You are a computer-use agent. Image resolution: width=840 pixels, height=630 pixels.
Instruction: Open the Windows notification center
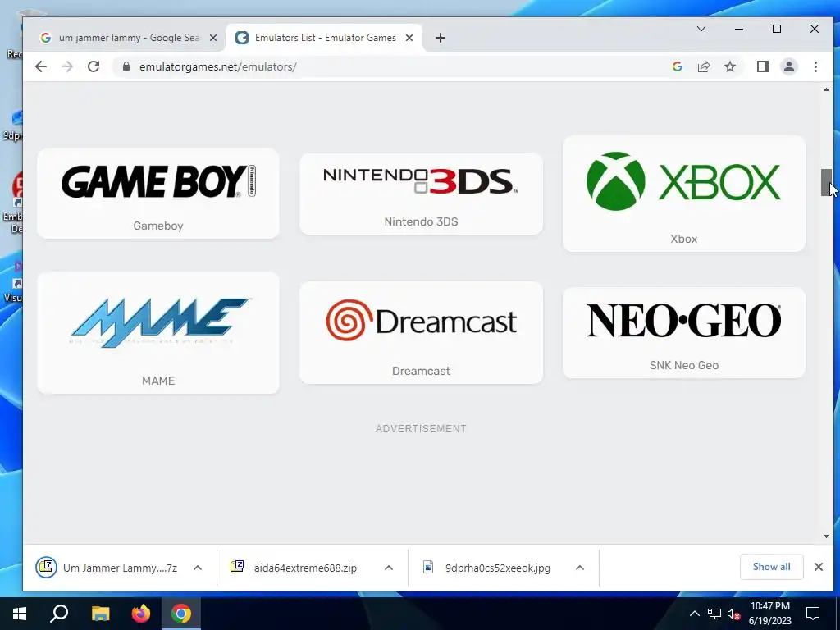coord(813,614)
